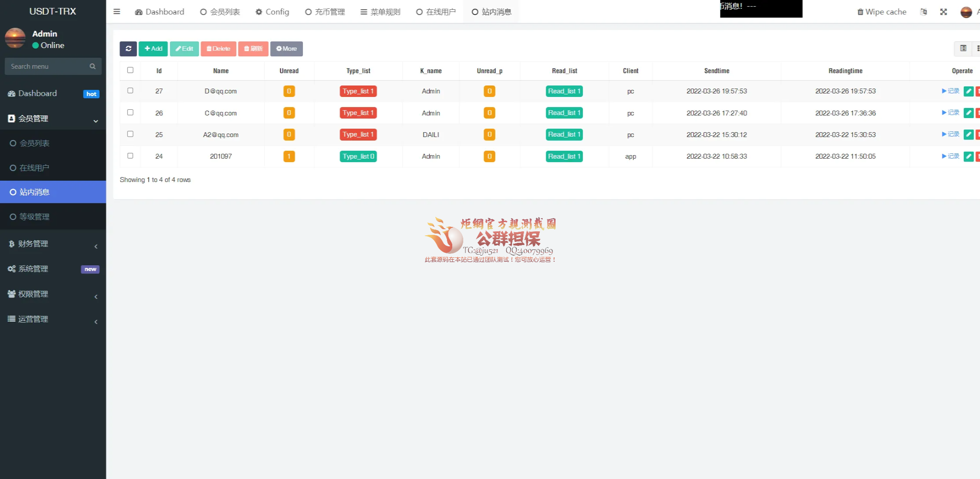Toggle the hamburger sidebar menu icon
Viewport: 980px width, 479px height.
coord(117,12)
